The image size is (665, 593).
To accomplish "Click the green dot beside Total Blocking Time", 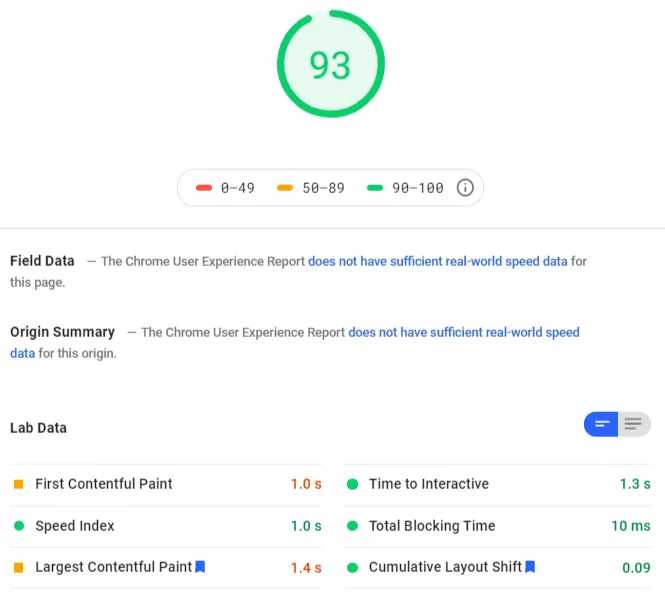I will tap(352, 526).
